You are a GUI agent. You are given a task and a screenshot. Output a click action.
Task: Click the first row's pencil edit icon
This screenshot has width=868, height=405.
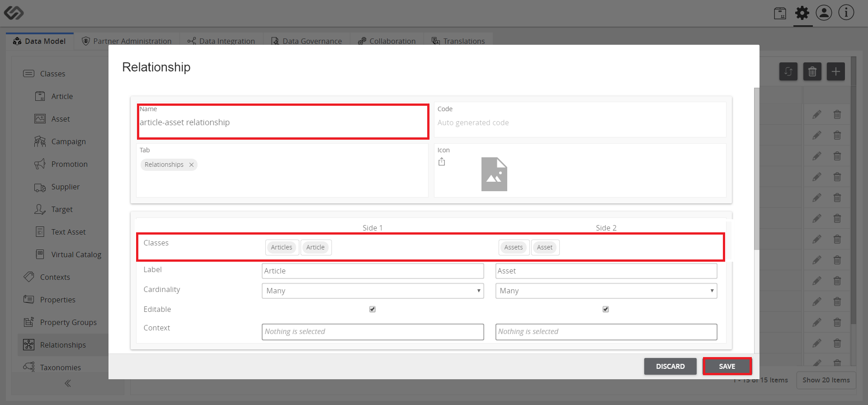(816, 115)
